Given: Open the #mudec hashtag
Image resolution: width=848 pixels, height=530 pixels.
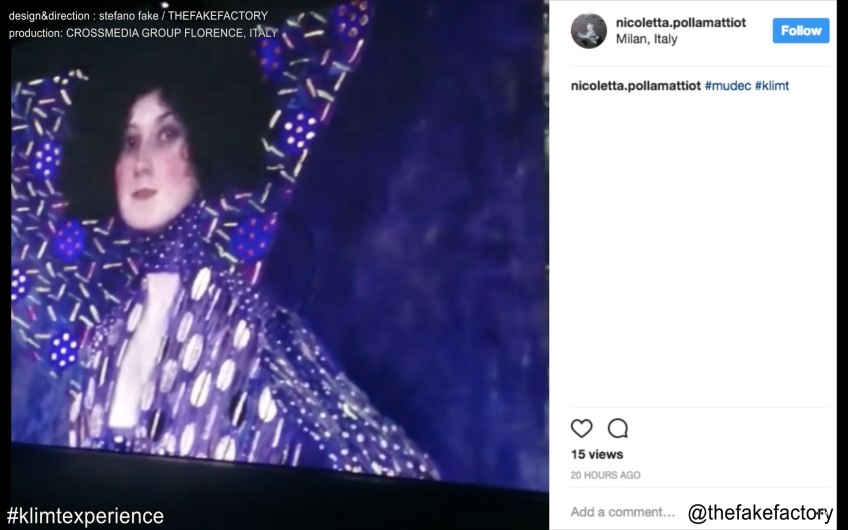Looking at the screenshot, I should coord(727,85).
